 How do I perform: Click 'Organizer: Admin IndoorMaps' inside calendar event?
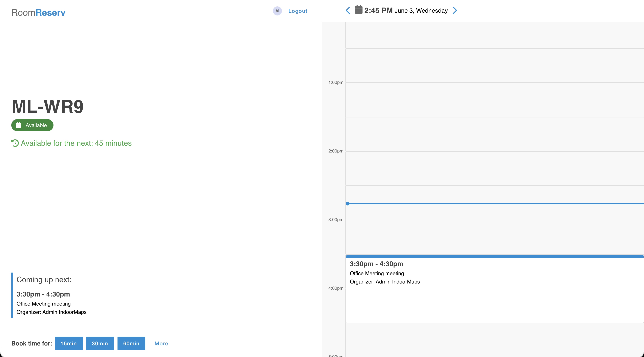[x=385, y=282]
